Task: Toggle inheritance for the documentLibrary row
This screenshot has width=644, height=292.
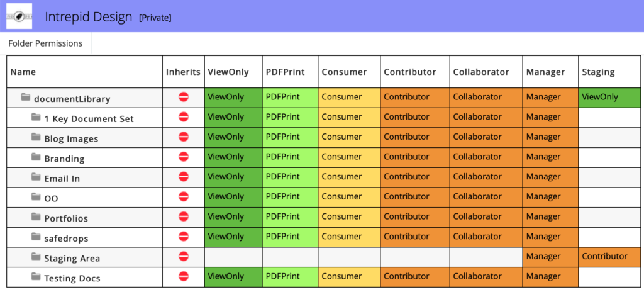Action: click(x=184, y=98)
